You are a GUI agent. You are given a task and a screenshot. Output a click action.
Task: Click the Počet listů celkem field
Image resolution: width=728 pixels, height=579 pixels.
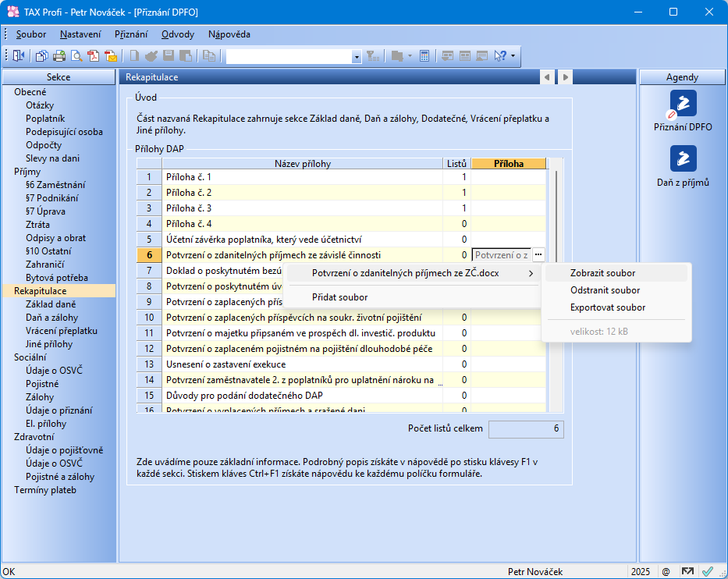click(x=526, y=429)
